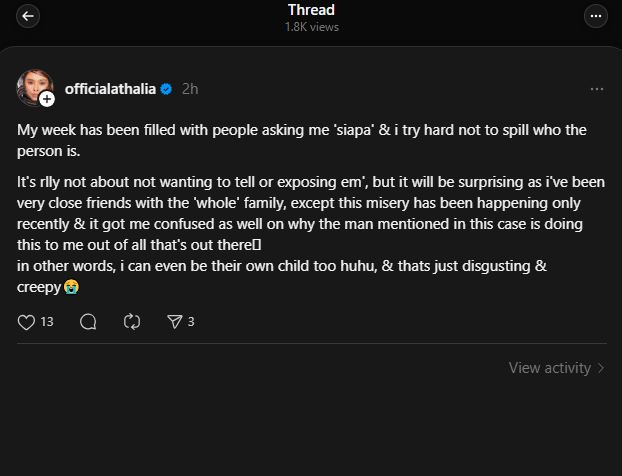Click the crying emoji ending the post
Screen dimensions: 622x476
(70, 287)
